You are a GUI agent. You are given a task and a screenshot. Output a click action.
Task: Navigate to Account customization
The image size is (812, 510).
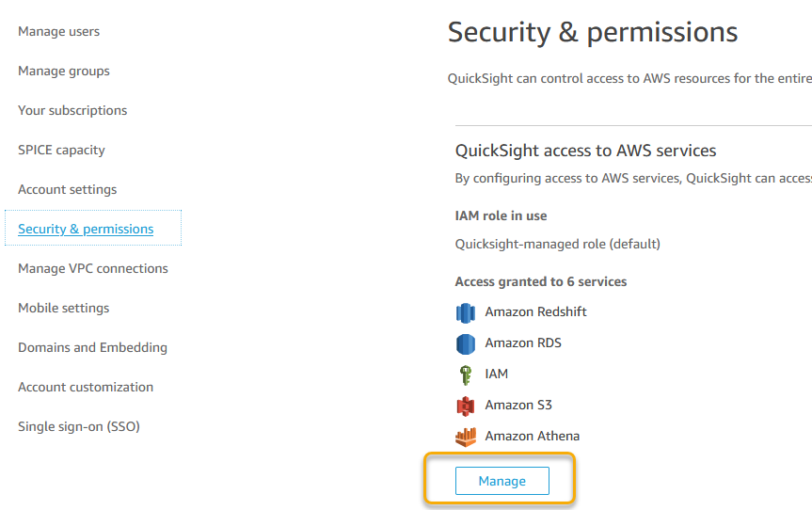pyautogui.click(x=85, y=388)
